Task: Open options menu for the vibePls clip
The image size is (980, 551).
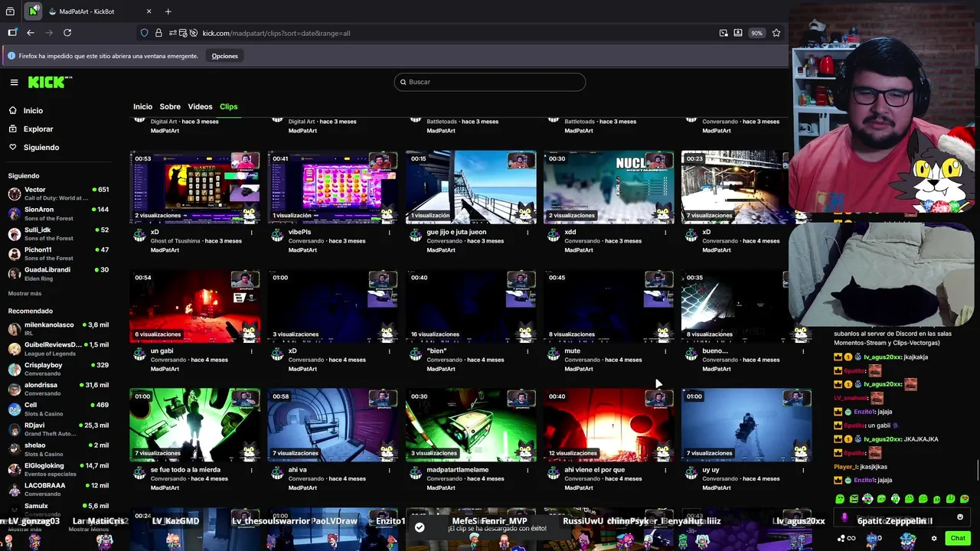Action: click(390, 233)
